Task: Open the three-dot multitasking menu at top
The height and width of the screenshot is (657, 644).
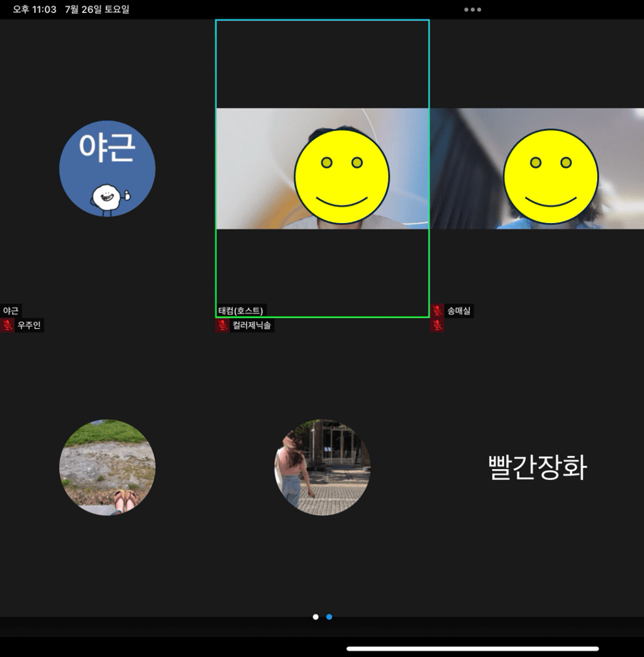Action: [x=473, y=10]
